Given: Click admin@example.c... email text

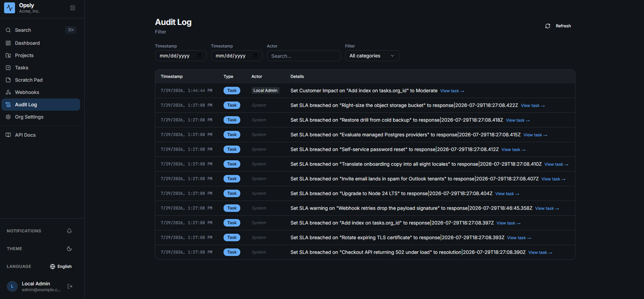Looking at the screenshot, I should [41, 290].
